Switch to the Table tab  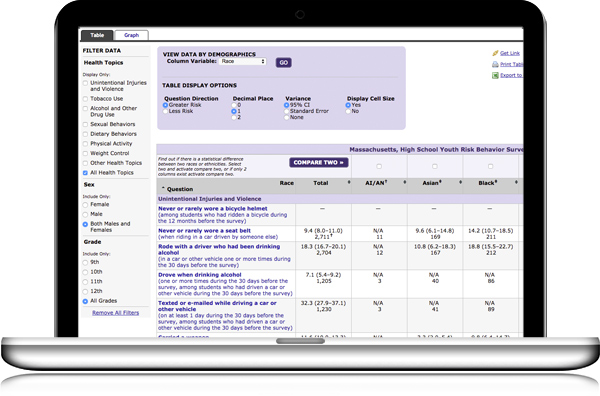(x=97, y=35)
